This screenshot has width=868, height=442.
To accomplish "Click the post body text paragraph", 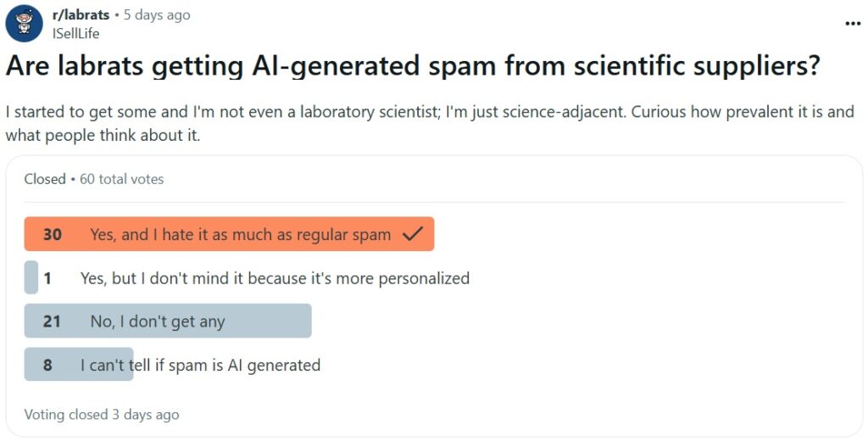I will pos(430,124).
